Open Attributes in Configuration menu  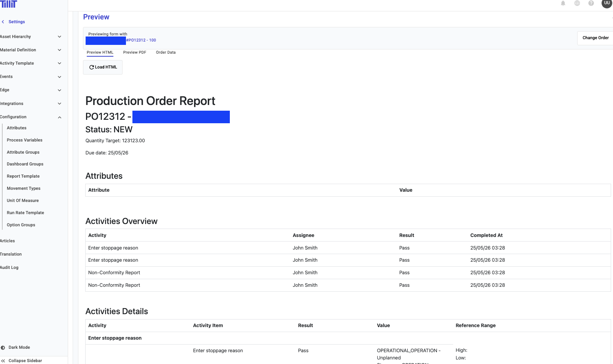pos(17,128)
